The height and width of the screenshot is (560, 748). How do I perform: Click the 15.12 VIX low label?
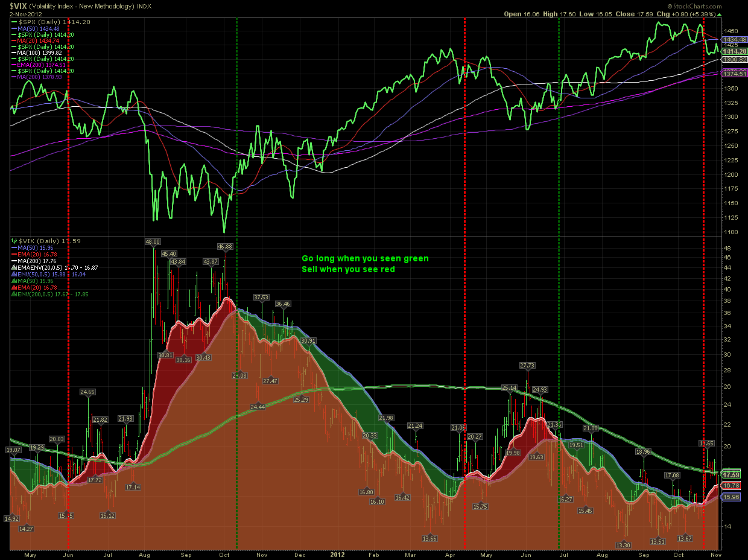[x=107, y=515]
